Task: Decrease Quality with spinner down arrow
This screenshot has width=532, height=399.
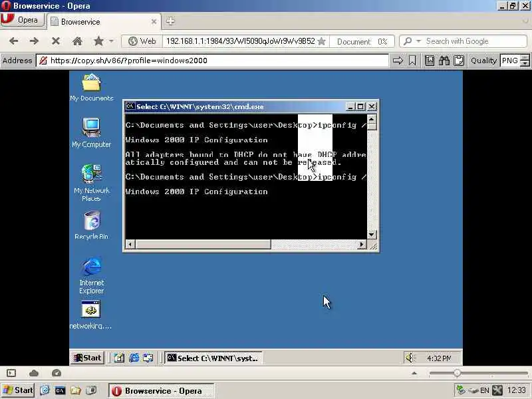Action: (x=525, y=63)
